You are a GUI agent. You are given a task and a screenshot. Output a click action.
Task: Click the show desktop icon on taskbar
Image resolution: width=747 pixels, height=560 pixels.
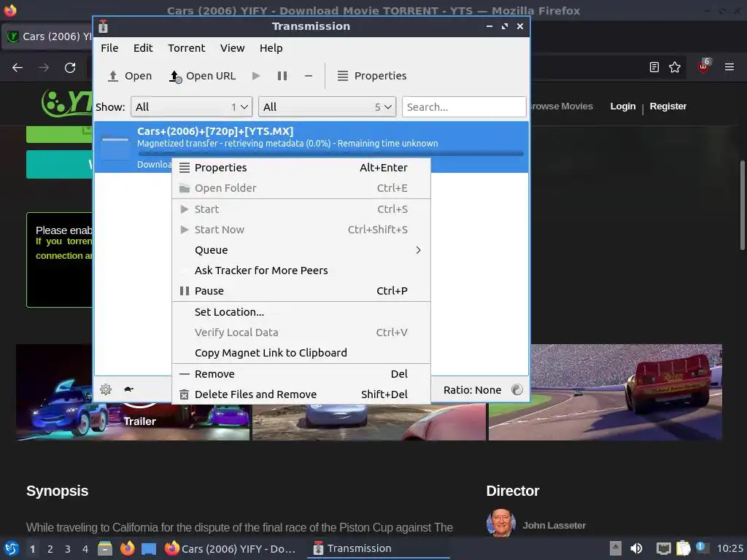[x=149, y=548]
